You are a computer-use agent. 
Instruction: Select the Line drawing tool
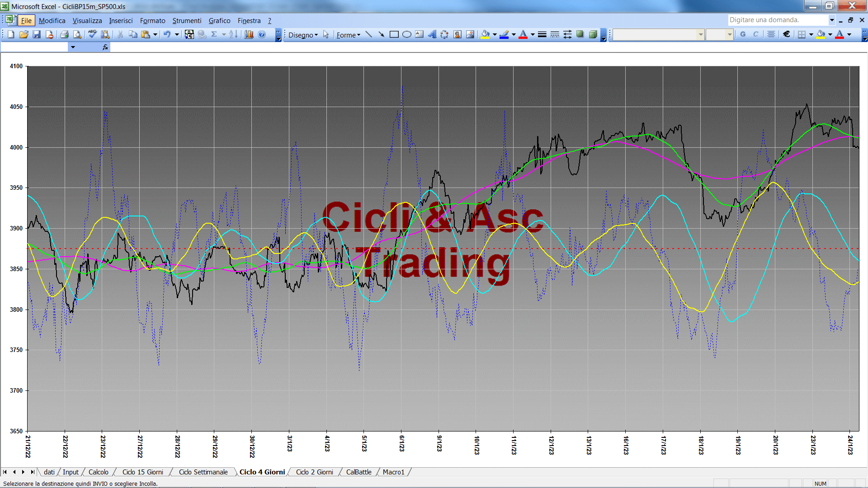369,34
